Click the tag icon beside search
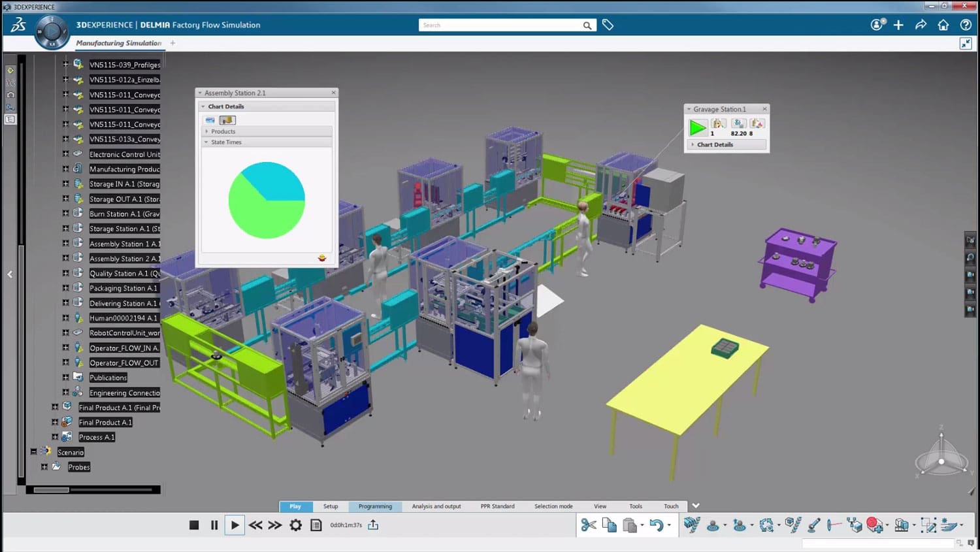Image resolution: width=980 pixels, height=552 pixels. click(608, 25)
